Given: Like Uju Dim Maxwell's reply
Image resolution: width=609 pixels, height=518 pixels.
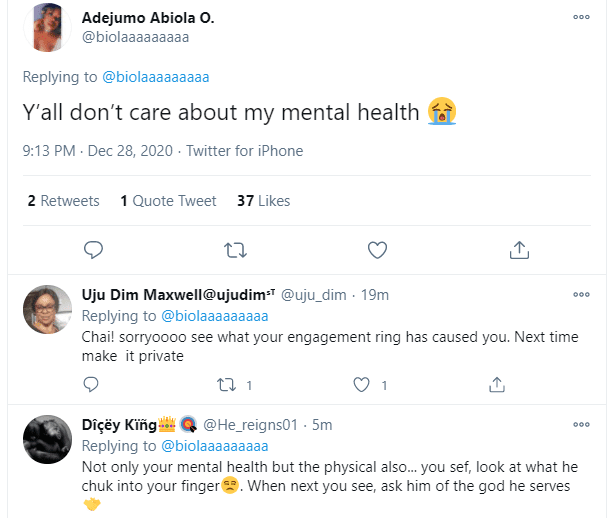Looking at the screenshot, I should pos(362,384).
